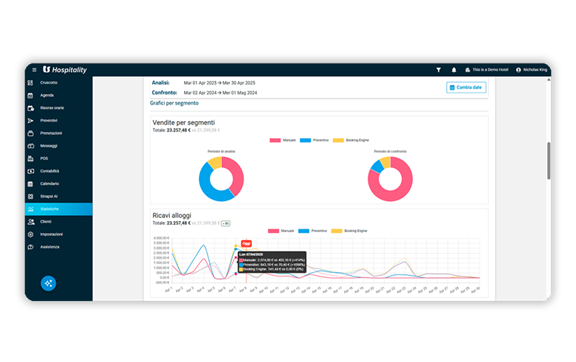Open the Grafici per segmento section link
Image resolution: width=576 pixels, height=362 pixels.
pyautogui.click(x=174, y=103)
